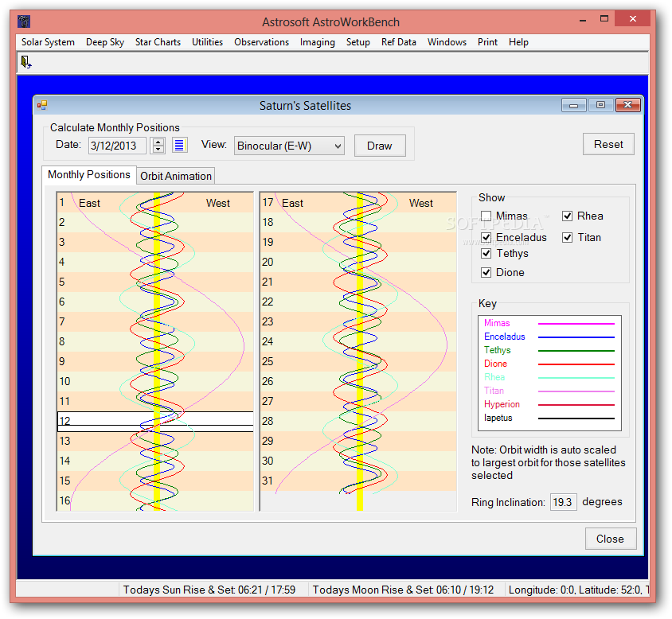Open the Utilities menu
This screenshot has width=672, height=619.
pyautogui.click(x=208, y=42)
